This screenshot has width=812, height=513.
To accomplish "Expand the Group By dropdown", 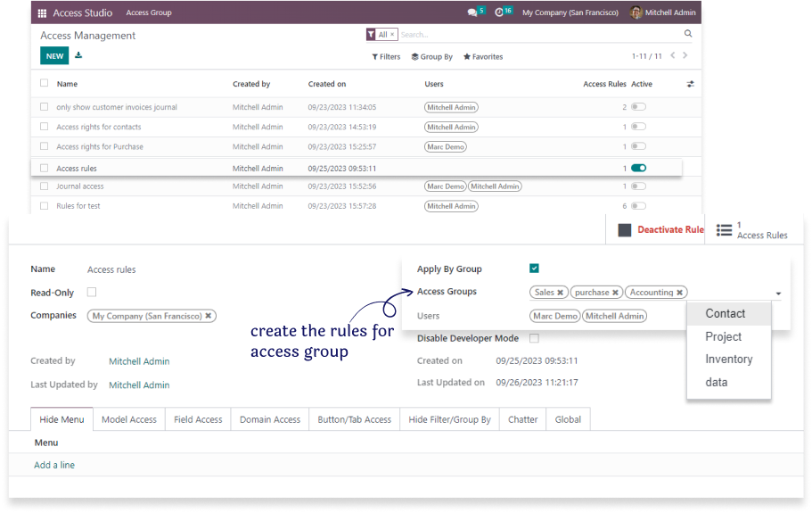I will click(431, 57).
